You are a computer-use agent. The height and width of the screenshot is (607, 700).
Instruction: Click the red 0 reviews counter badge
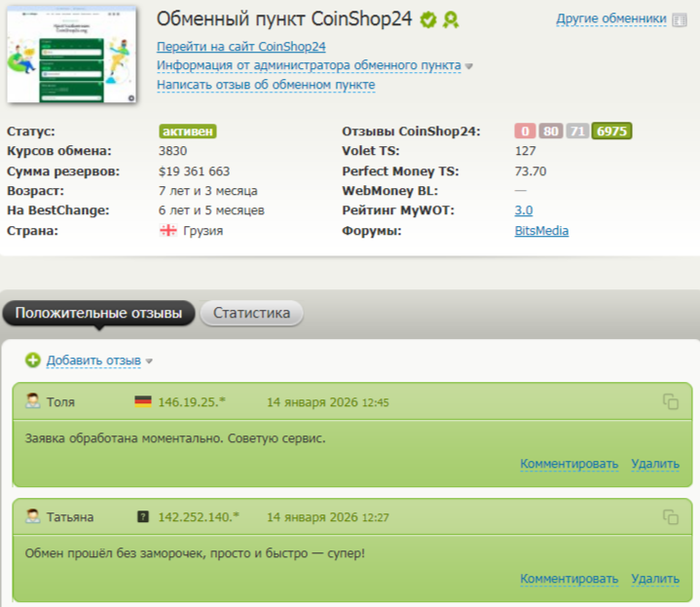point(526,132)
